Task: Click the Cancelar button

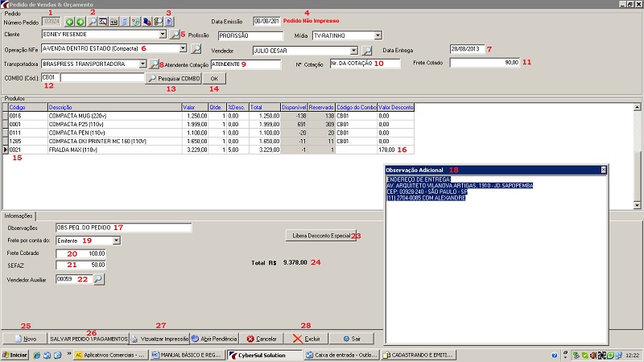Action: (x=262, y=339)
